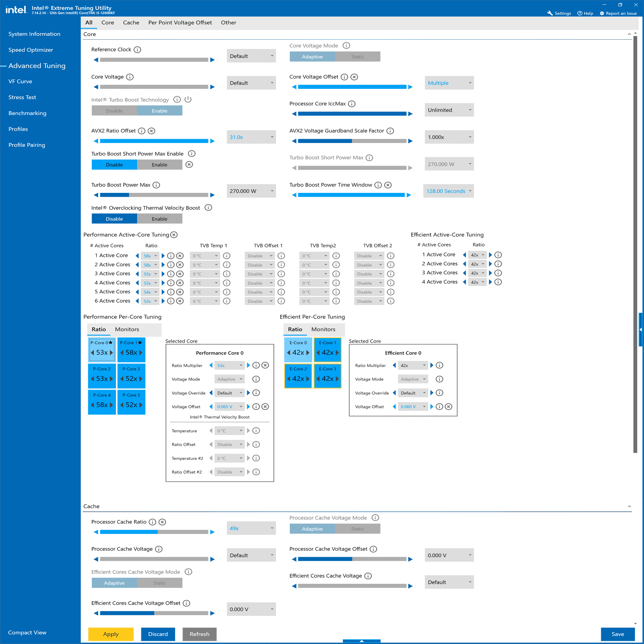The image size is (644, 644).
Task: Switch to the Core tab
Action: pyautogui.click(x=108, y=23)
